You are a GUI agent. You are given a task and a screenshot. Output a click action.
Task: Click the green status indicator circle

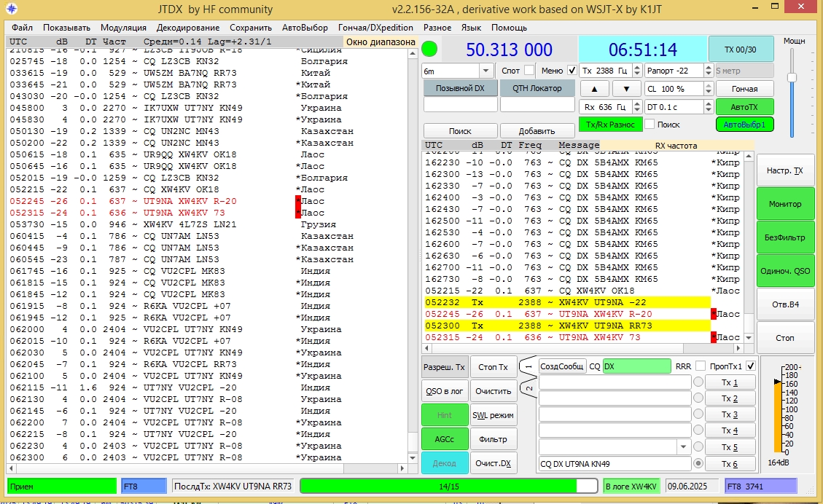429,50
